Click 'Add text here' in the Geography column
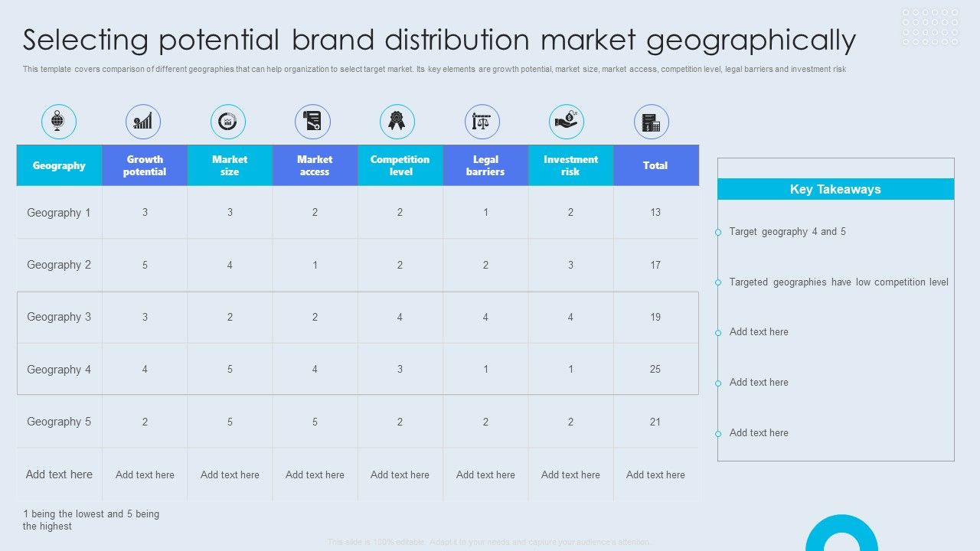980x551 pixels. point(59,474)
